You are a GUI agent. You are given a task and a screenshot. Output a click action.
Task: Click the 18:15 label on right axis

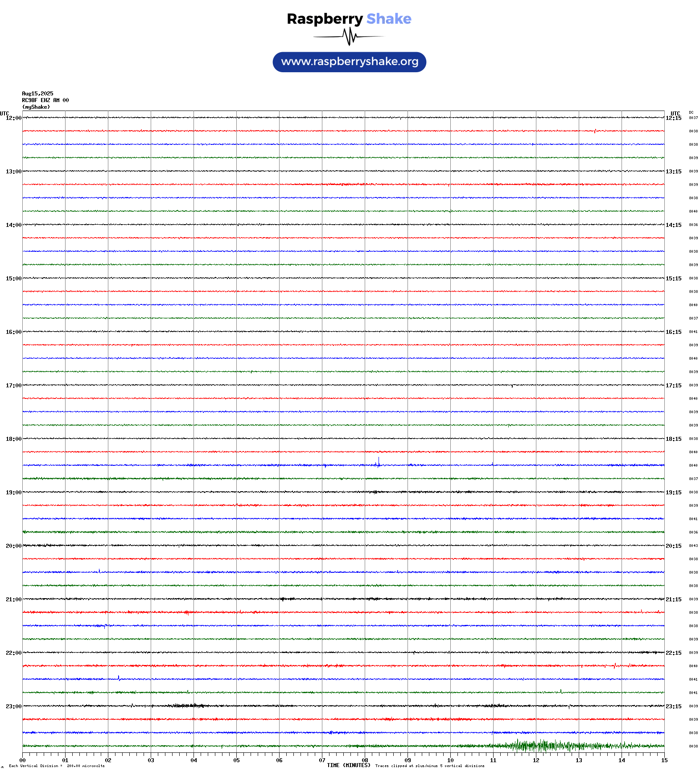[674, 439]
